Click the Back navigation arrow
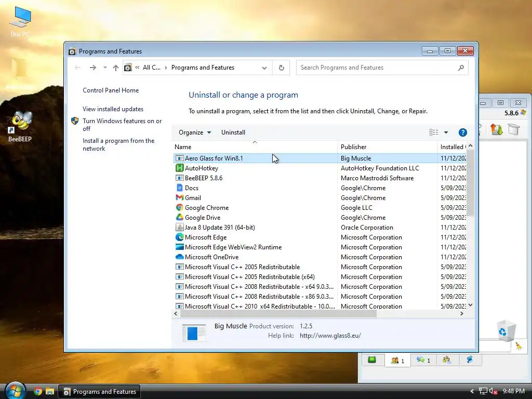 tap(77, 68)
